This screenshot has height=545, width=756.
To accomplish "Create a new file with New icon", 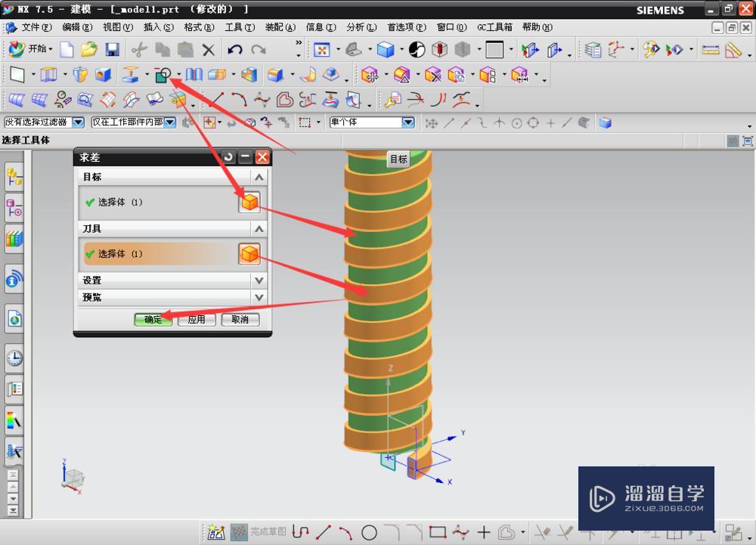I will click(x=67, y=49).
